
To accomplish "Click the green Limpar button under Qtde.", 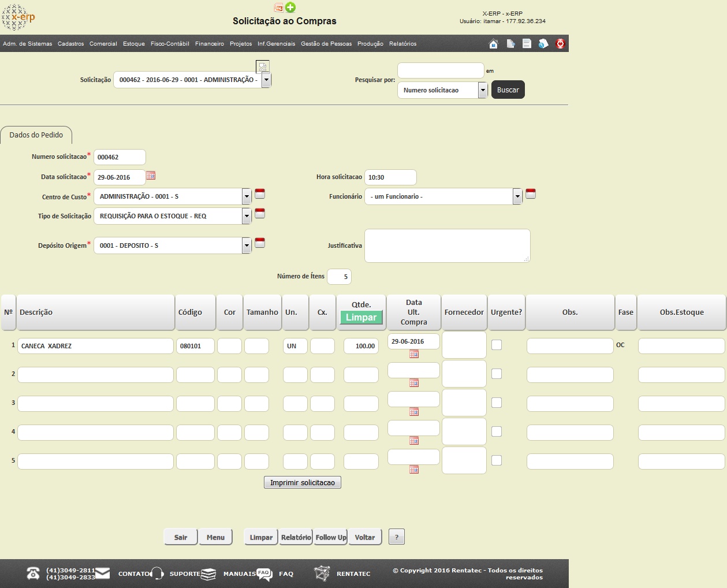I will pos(361,317).
